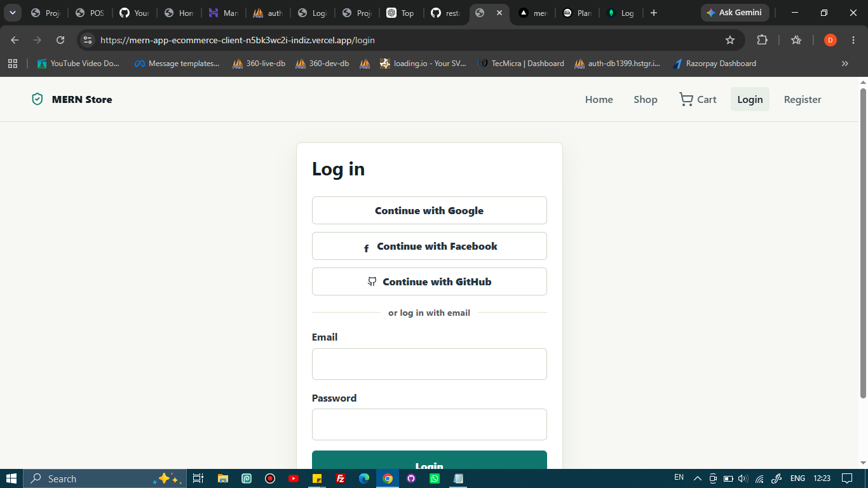Viewport: 868px width, 488px height.
Task: Open volume control in system tray
Action: 743,478
